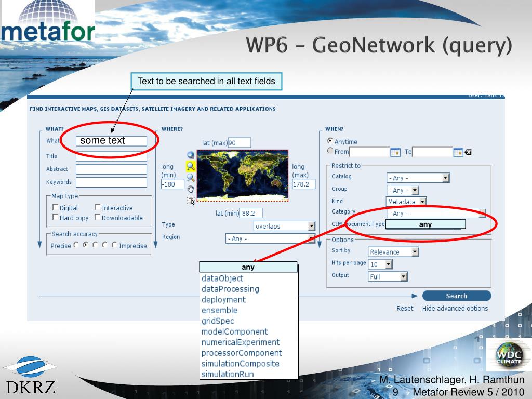Image resolution: width=532 pixels, height=399 pixels.
Task: Choose simulationRun from the type list
Action: click(x=228, y=374)
